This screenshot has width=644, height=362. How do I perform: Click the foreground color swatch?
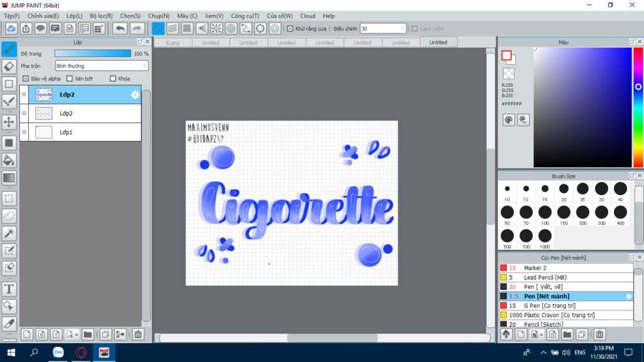pos(506,55)
